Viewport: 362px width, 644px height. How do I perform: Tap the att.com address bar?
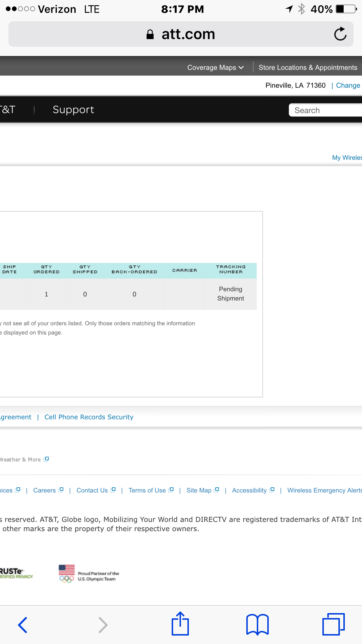181,34
